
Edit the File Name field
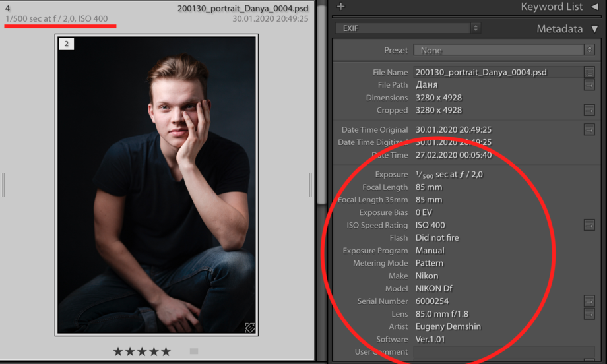pyautogui.click(x=498, y=72)
